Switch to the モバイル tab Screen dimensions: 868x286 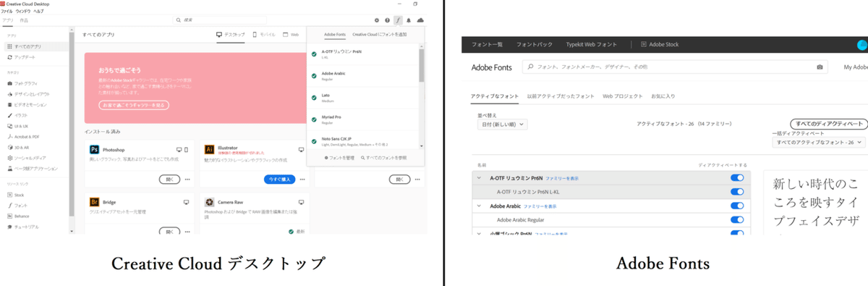coord(263,34)
